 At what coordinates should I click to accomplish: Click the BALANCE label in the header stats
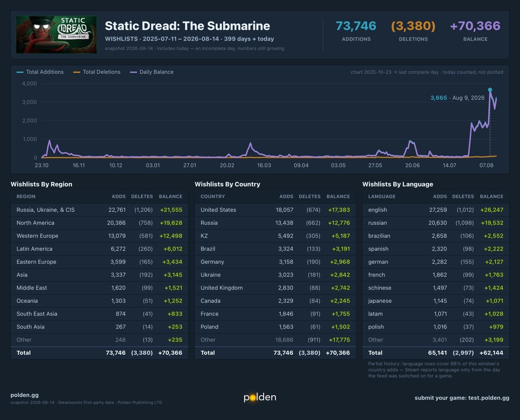[475, 39]
